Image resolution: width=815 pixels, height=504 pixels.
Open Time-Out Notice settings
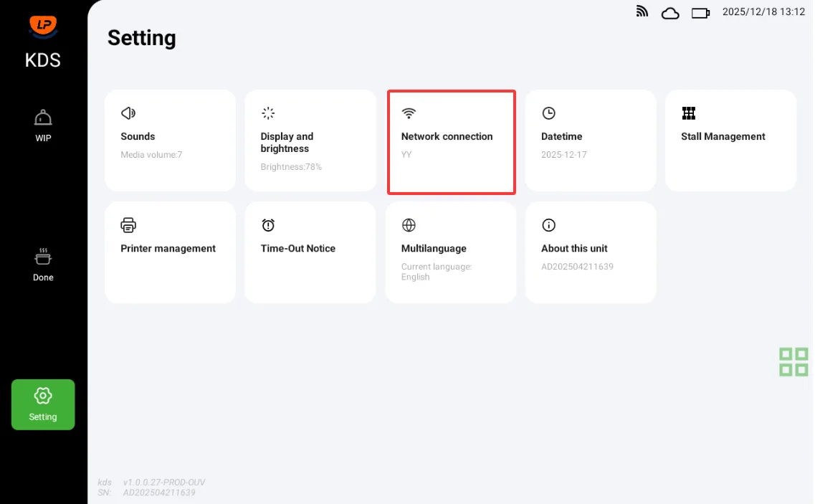pyautogui.click(x=310, y=252)
